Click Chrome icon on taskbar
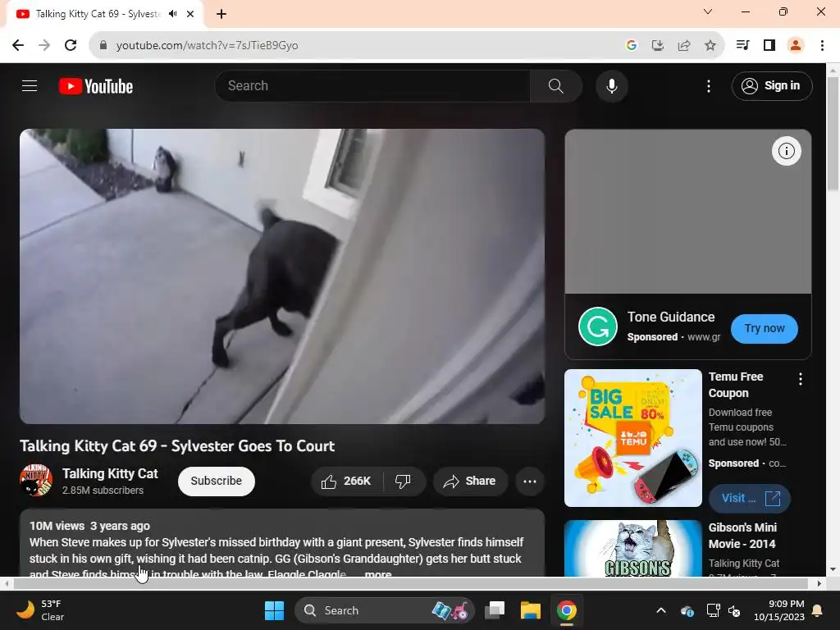The image size is (840, 630). 566,610
